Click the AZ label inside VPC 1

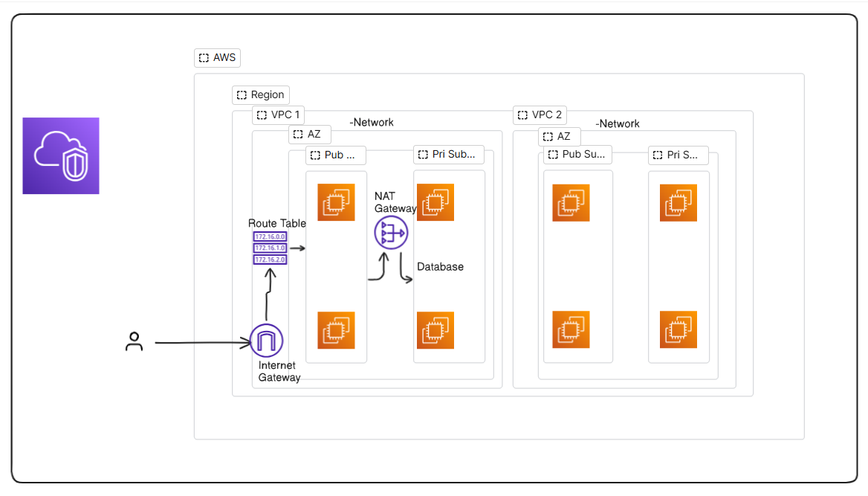tap(309, 134)
